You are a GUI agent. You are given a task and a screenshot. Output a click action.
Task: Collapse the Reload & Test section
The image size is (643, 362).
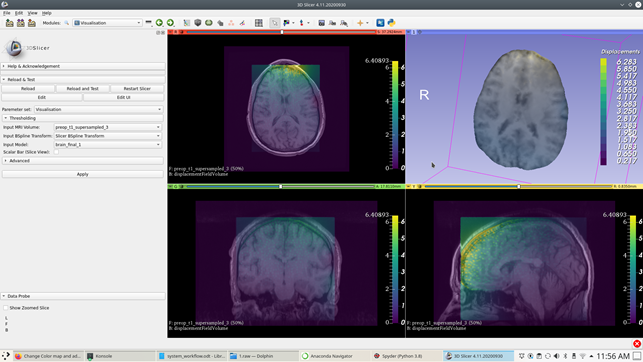click(x=83, y=80)
